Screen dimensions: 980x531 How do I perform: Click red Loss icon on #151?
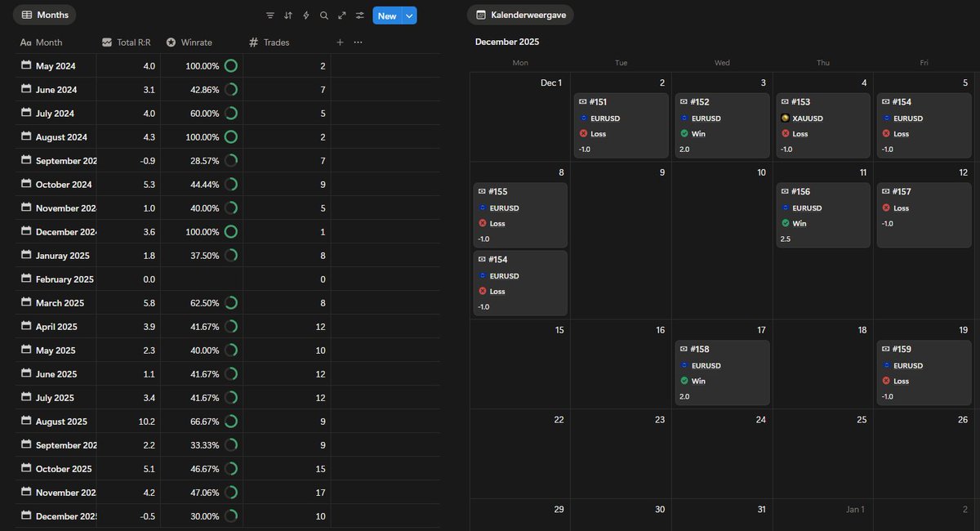[x=584, y=134]
